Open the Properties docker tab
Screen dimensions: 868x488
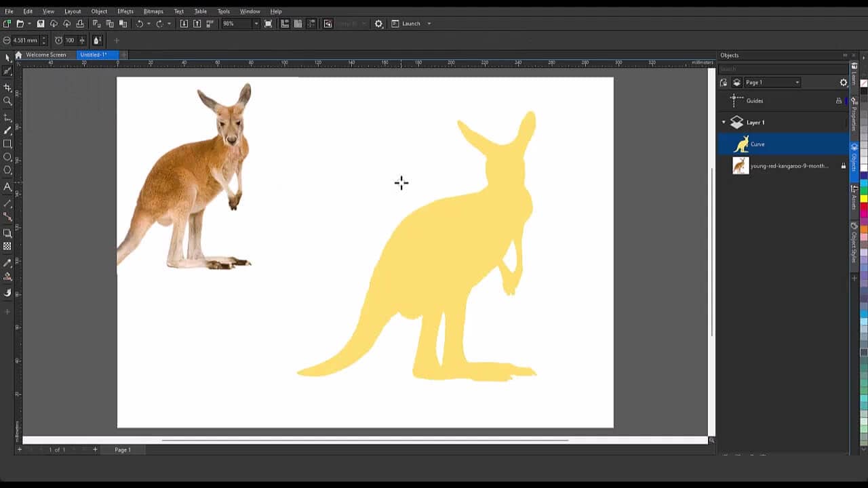(854, 114)
